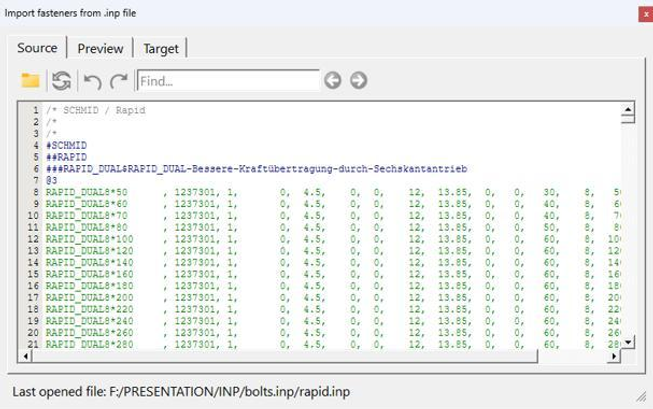
Task: Click on 'RAPID_DUAL8*180' entry
Action: click(90, 286)
